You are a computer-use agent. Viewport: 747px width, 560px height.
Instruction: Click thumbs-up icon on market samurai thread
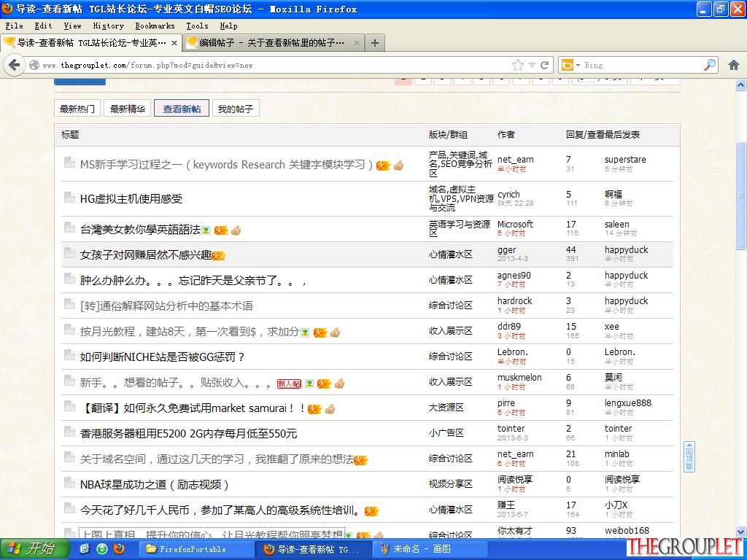tap(330, 408)
